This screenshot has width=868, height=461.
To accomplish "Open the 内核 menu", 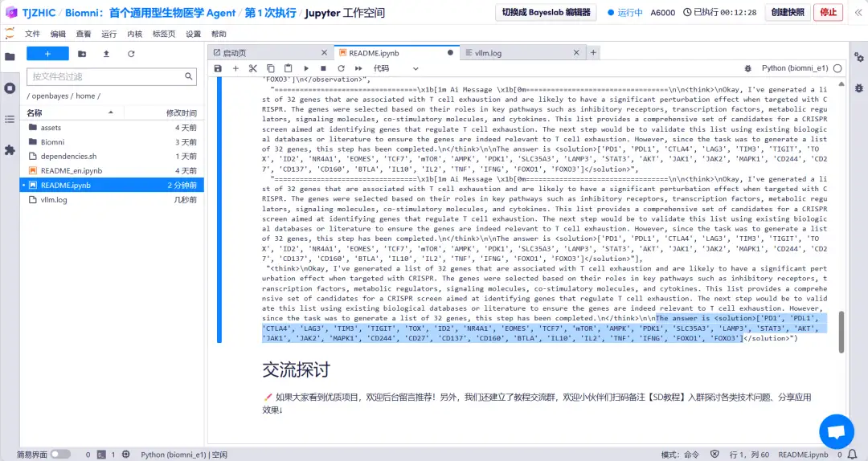I will click(134, 34).
